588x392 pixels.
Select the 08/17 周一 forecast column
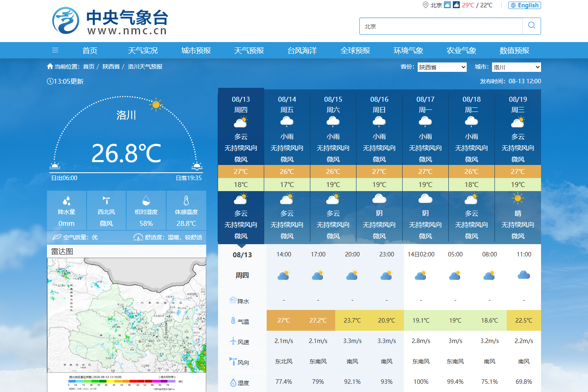point(425,167)
